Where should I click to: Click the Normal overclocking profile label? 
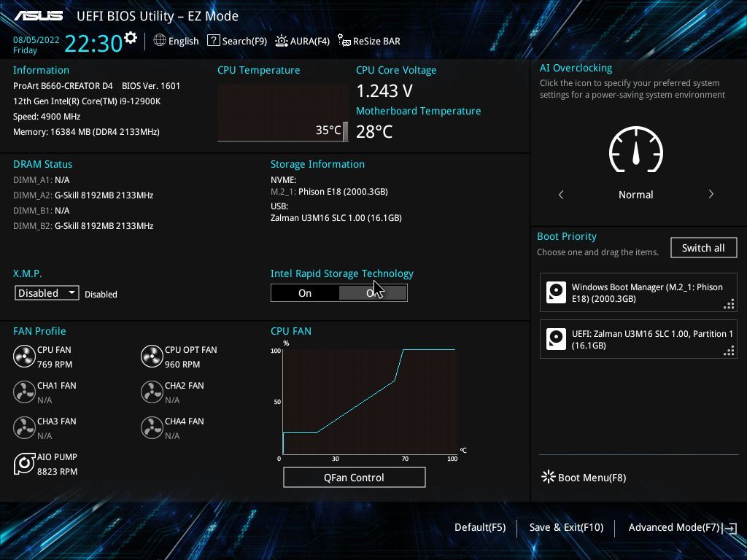[x=636, y=194]
